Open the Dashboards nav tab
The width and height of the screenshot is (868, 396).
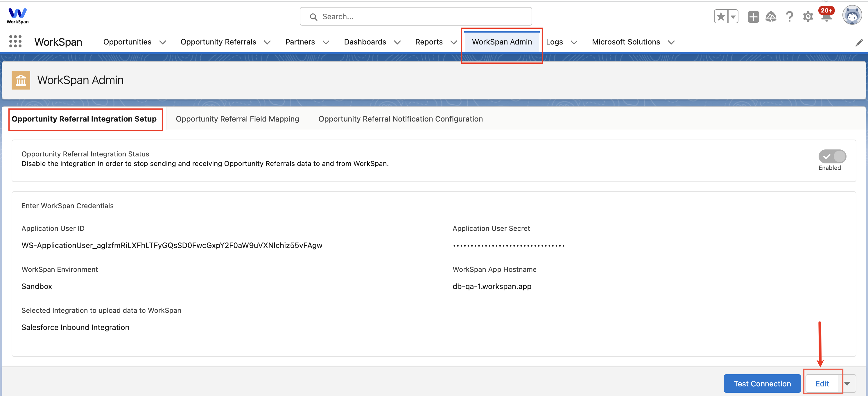365,42
